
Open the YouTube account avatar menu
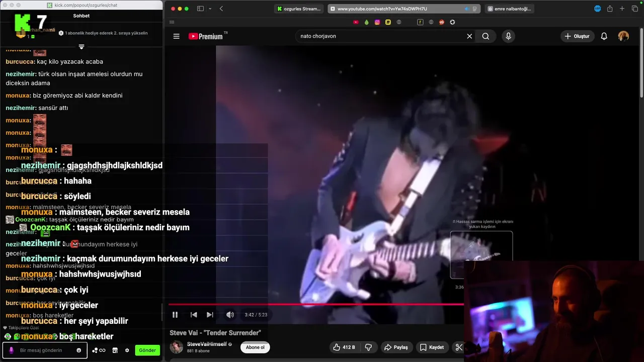(623, 36)
